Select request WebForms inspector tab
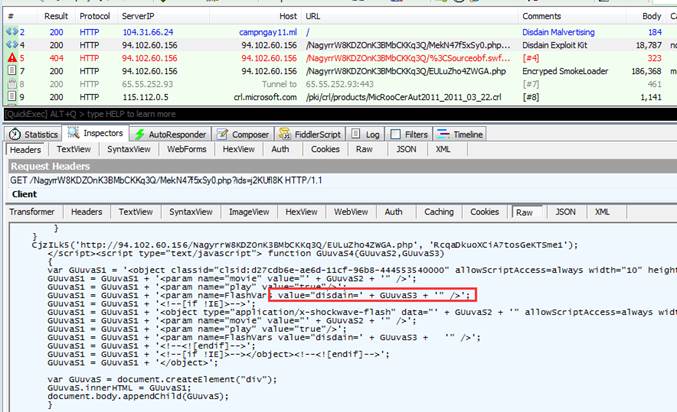677x412 pixels. [x=187, y=149]
